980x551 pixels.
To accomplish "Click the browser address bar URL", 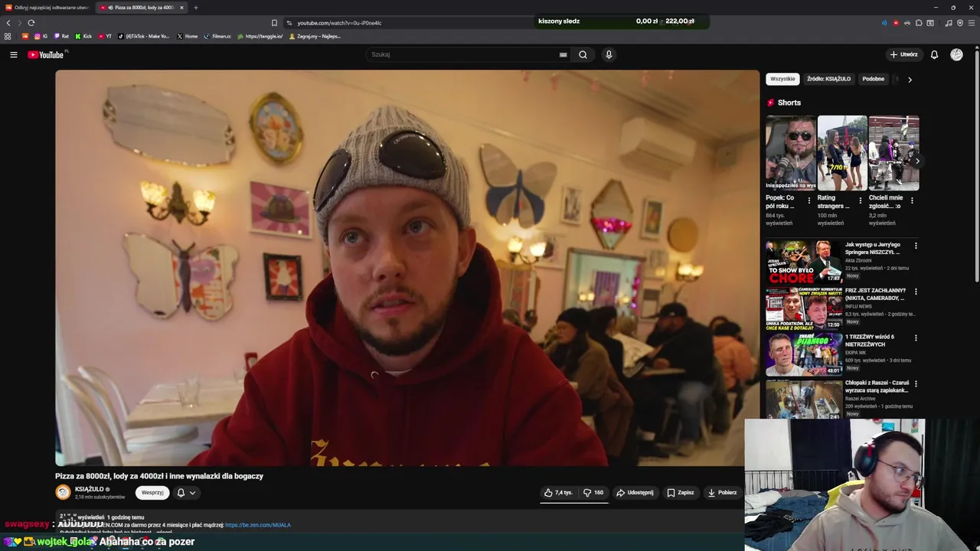I will click(339, 23).
